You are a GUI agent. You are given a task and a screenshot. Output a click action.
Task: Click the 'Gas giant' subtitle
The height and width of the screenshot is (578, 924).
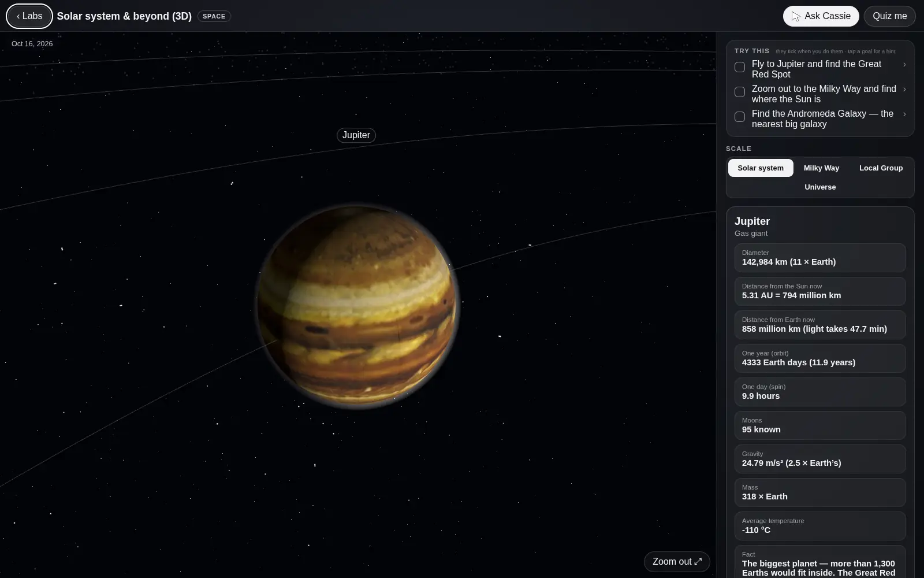pos(751,234)
